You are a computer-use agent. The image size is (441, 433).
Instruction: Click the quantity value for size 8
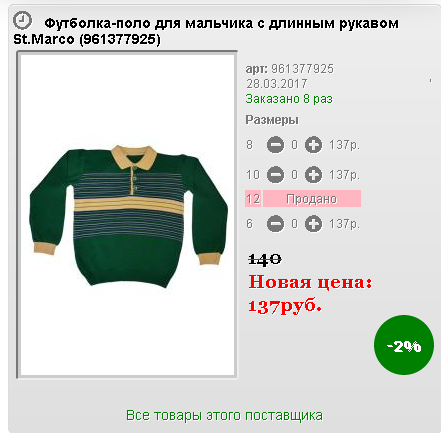point(294,145)
